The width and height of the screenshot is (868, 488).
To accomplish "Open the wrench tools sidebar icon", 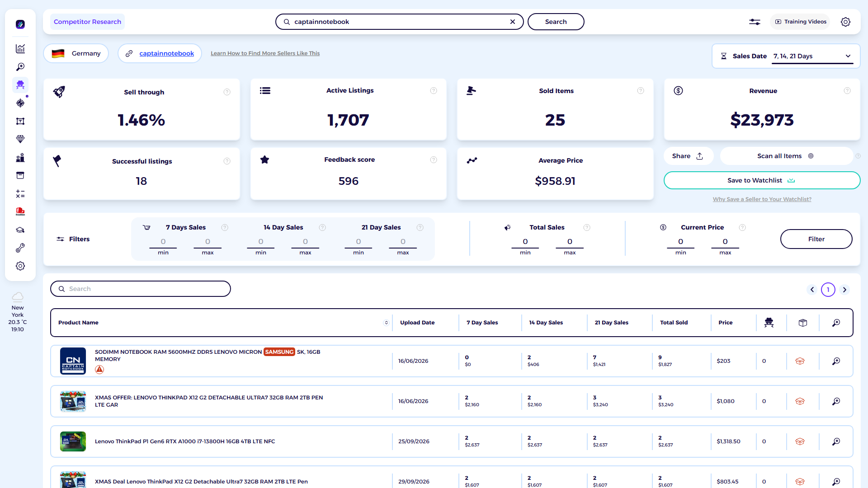I will (20, 248).
